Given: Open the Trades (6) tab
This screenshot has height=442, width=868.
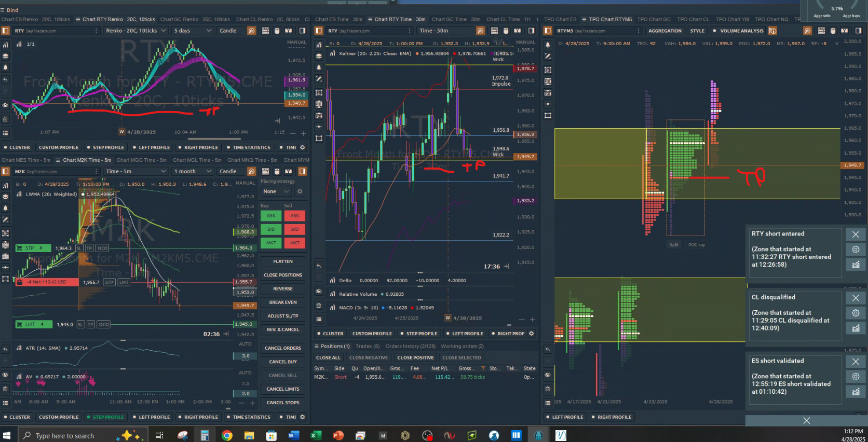Looking at the screenshot, I should click(368, 346).
